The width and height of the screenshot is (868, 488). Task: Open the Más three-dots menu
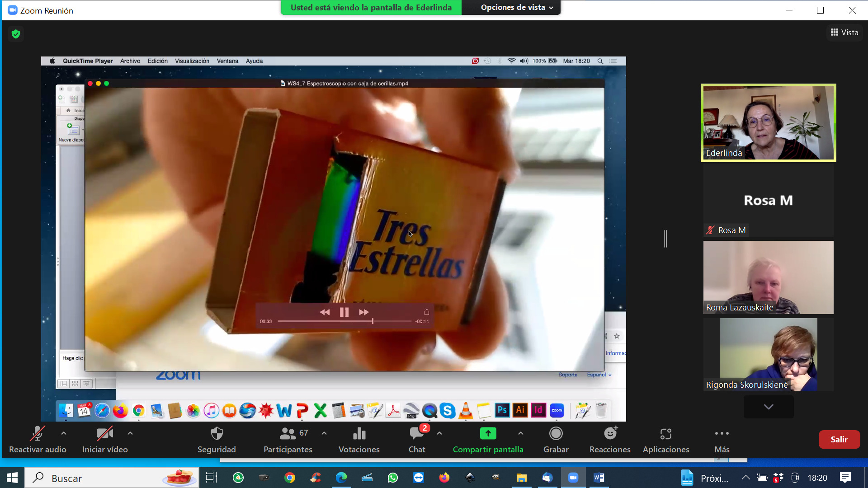tap(722, 439)
